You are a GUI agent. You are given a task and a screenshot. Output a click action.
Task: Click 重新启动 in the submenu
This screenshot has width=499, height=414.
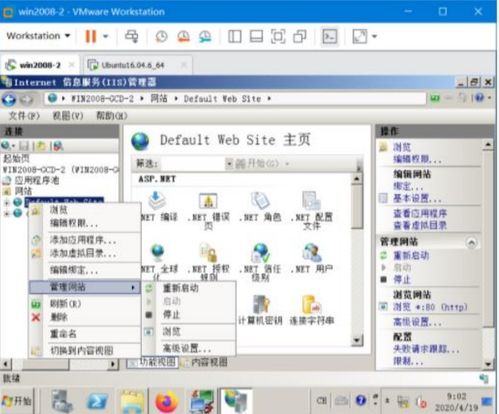click(189, 288)
